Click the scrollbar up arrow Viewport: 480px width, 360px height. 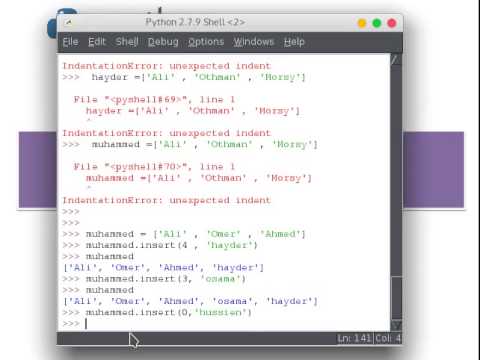pos(396,59)
